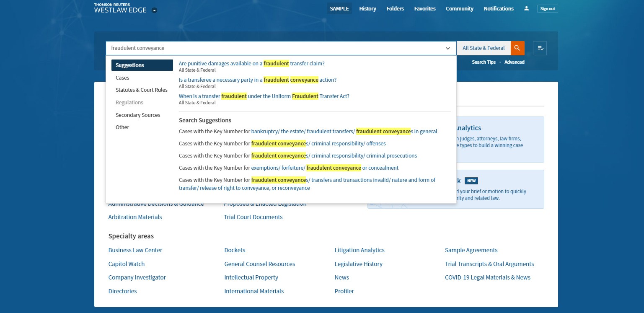Open Notifications in the top navigation

click(499, 8)
